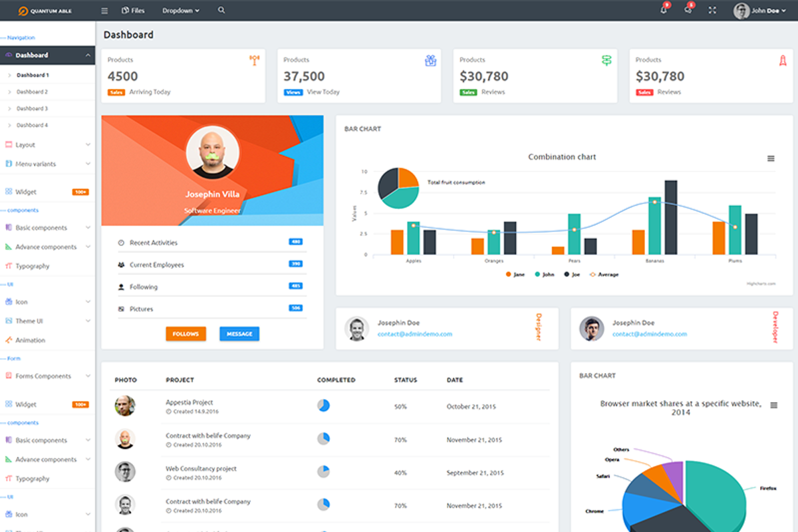The width and height of the screenshot is (798, 532).
Task: Click Josephin Villa's profile photo
Action: coord(213,152)
